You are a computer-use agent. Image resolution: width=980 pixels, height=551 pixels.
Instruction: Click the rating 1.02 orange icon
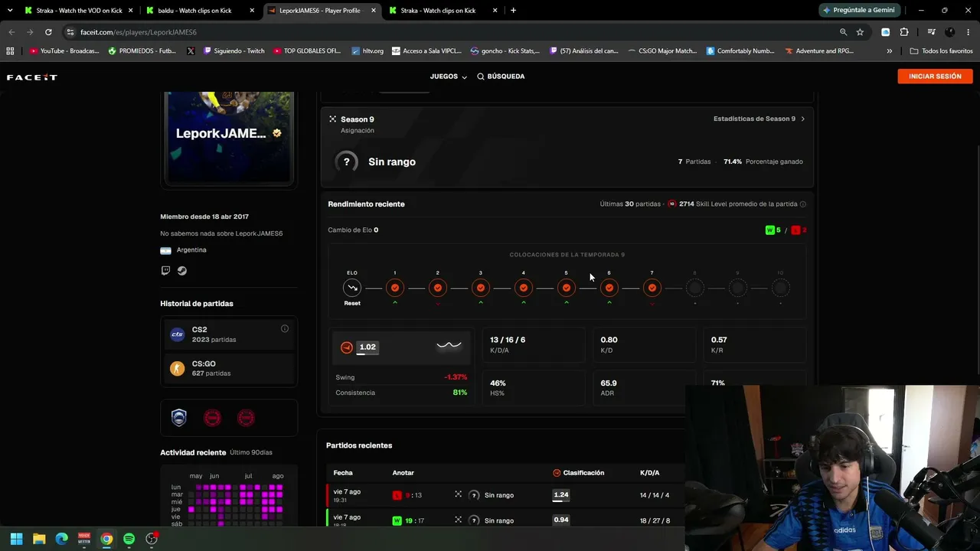pos(347,347)
